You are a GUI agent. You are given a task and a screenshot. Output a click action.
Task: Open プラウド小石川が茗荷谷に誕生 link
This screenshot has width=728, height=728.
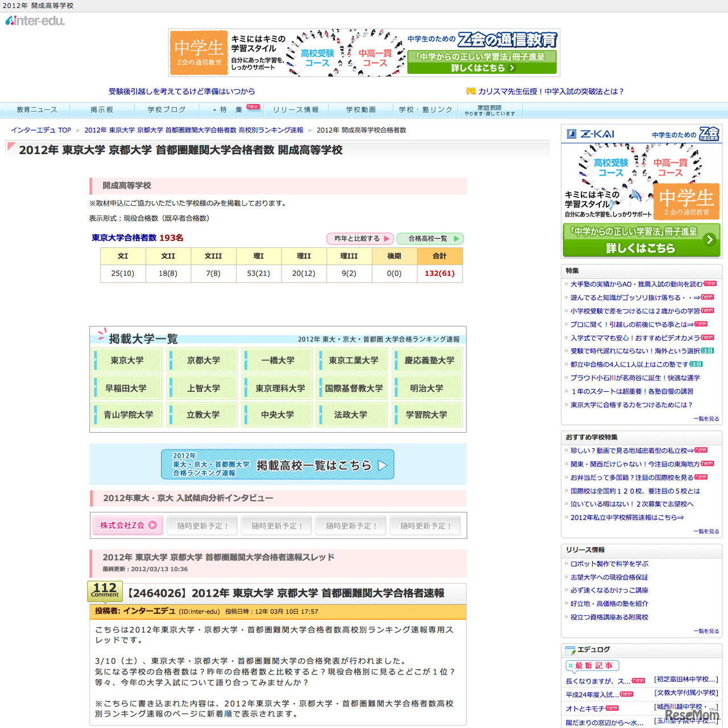click(635, 378)
